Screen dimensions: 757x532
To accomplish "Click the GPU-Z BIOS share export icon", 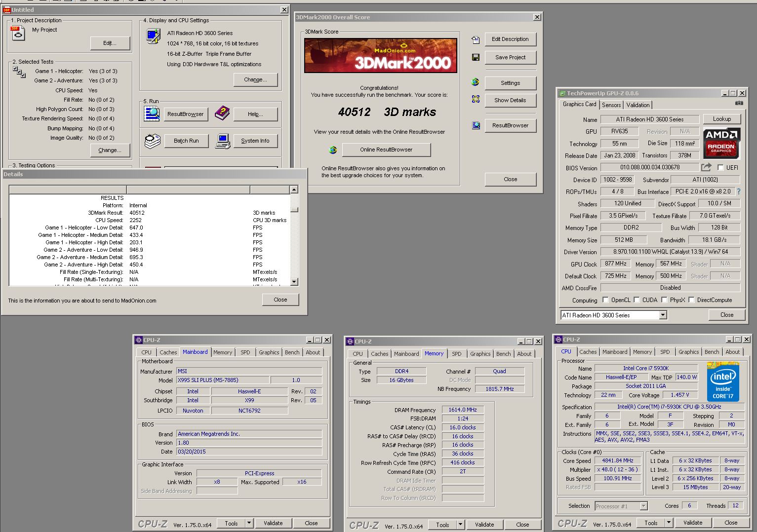I will [707, 167].
